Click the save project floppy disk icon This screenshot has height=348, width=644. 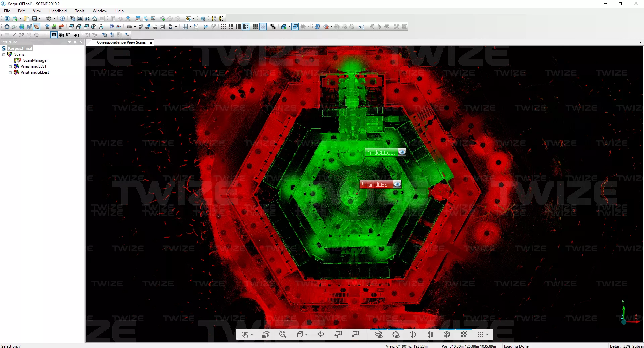pos(34,19)
